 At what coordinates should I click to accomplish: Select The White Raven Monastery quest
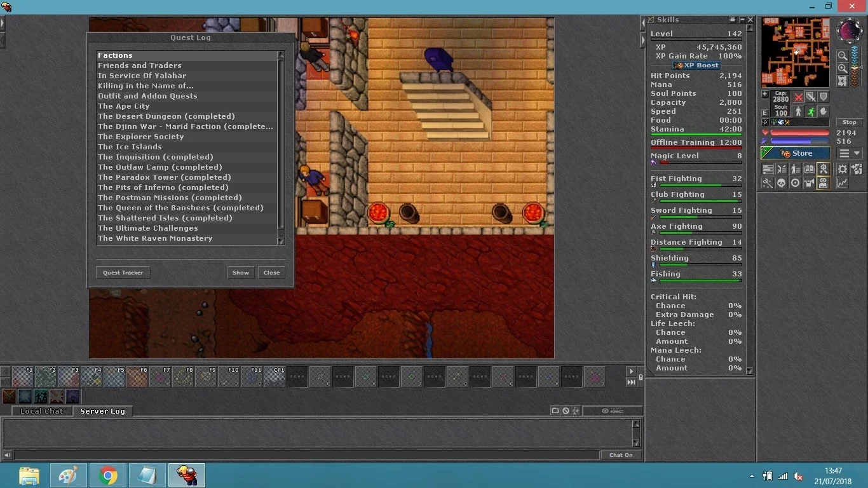click(x=187, y=238)
